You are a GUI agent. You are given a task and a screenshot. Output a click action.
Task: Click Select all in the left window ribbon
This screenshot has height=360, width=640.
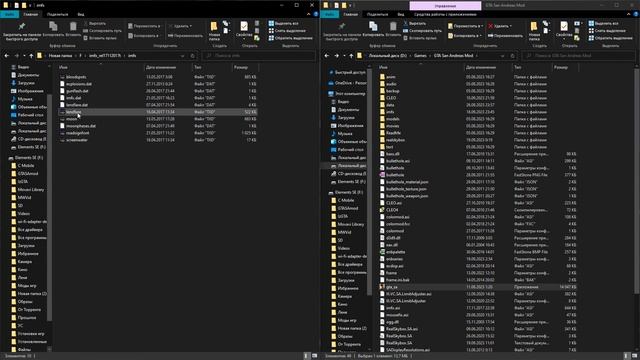[284, 24]
